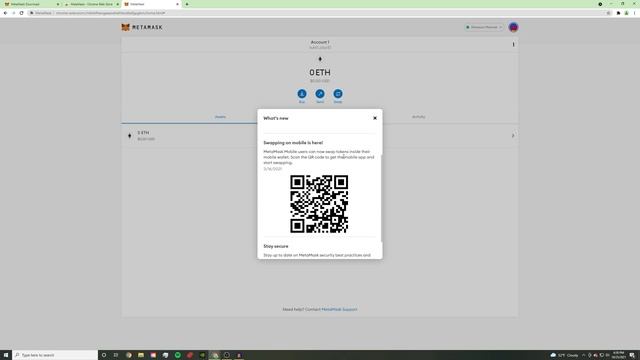Click the browser back arrow
The image size is (640, 360).
point(5,13)
